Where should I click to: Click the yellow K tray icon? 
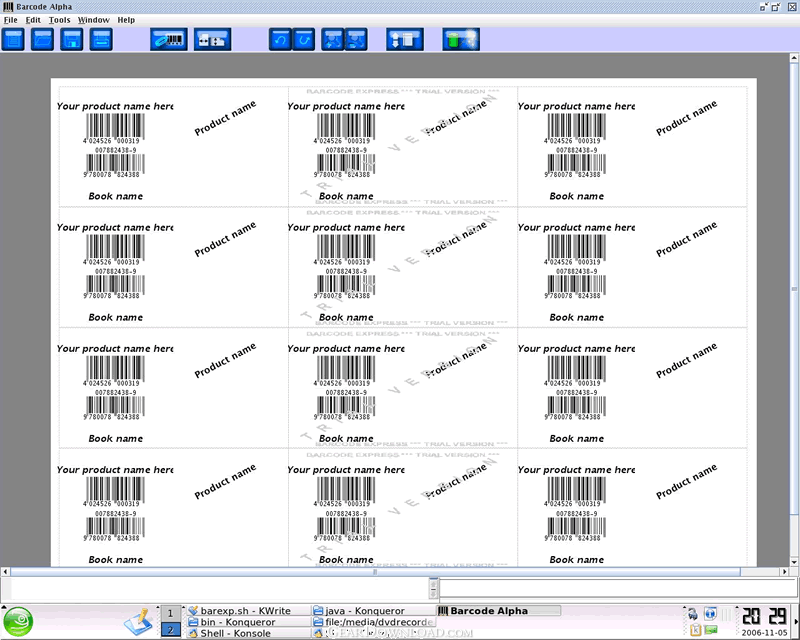(695, 630)
